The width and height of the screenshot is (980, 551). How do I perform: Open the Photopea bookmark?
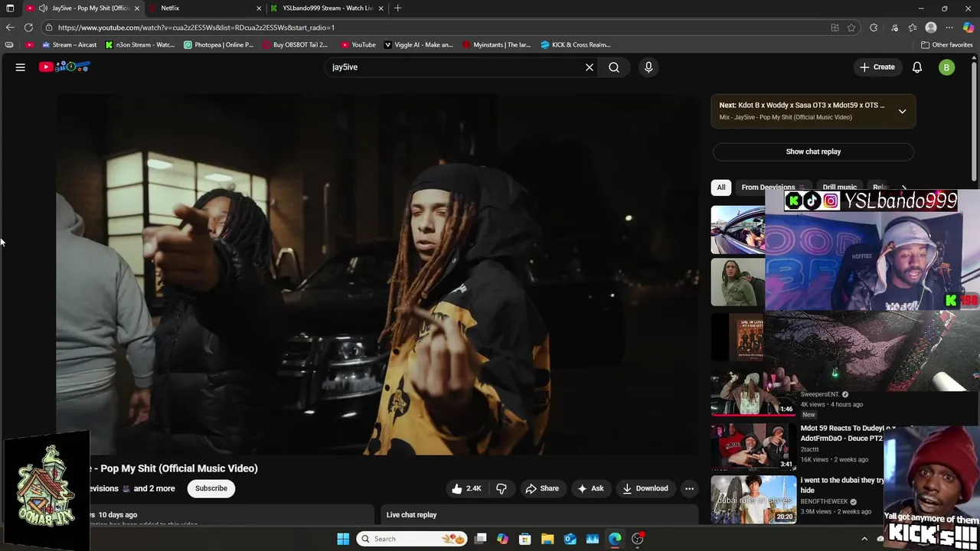coord(219,44)
